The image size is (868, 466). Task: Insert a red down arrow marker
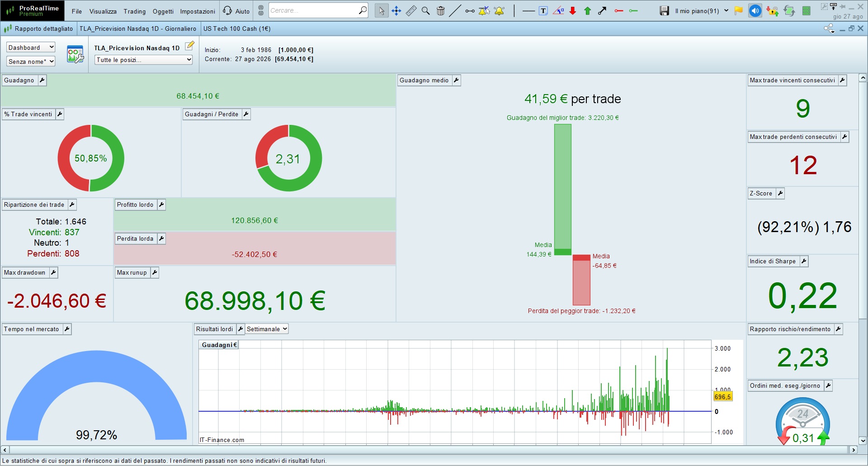573,11
